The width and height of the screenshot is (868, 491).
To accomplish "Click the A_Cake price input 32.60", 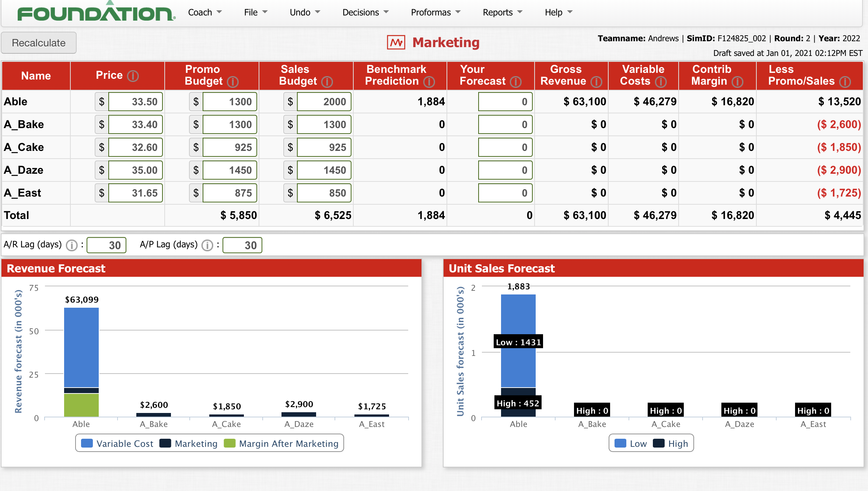I will coord(135,147).
